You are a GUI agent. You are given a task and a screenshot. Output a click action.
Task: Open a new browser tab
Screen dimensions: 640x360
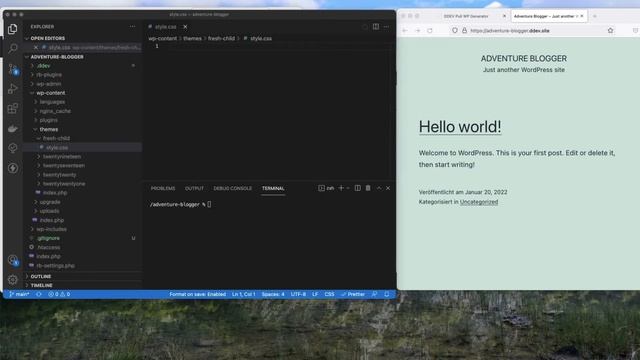594,16
